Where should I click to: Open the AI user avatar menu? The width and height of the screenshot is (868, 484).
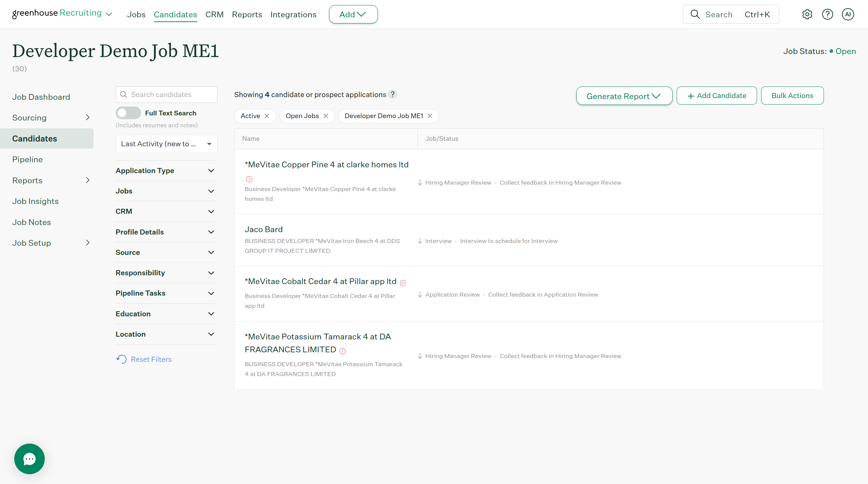(x=848, y=14)
